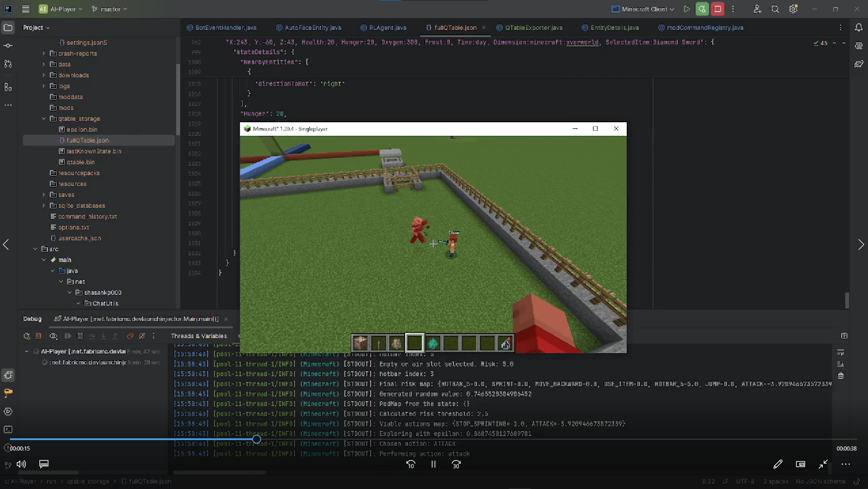The height and width of the screenshot is (489, 868).
Task: Open the Terminal tool window icon
Action: [x=8, y=430]
